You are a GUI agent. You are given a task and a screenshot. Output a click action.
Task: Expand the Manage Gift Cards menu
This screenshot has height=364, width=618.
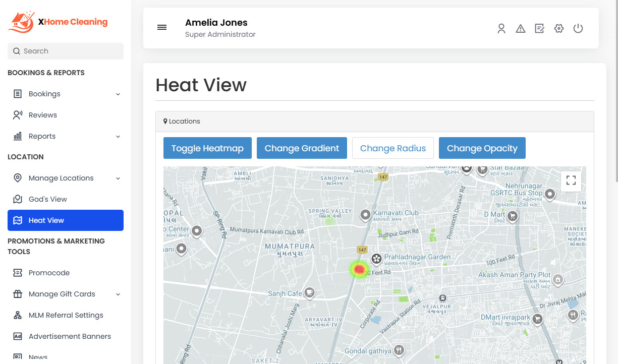(x=118, y=294)
